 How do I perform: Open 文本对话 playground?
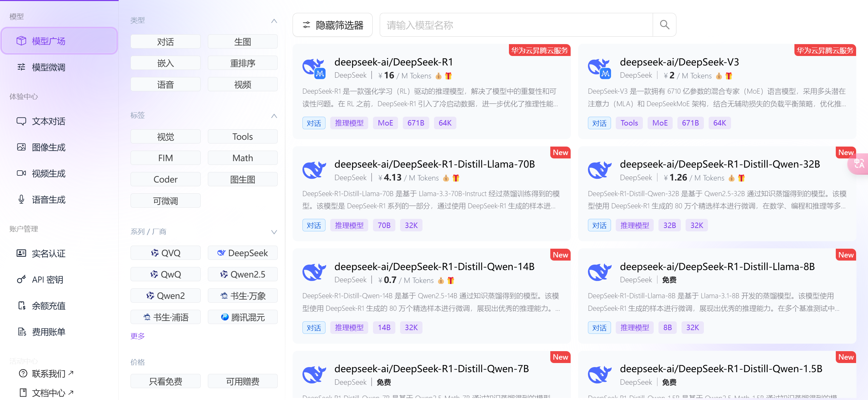click(59, 121)
